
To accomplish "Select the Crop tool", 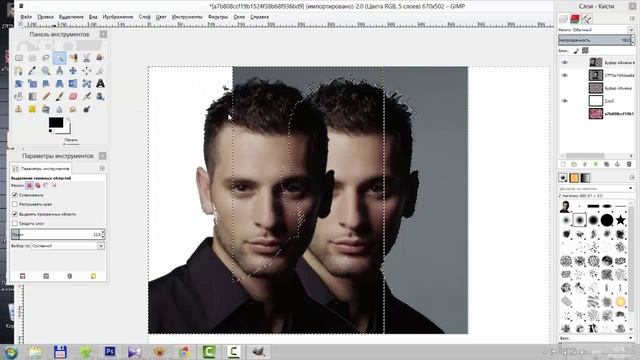I will [100, 71].
